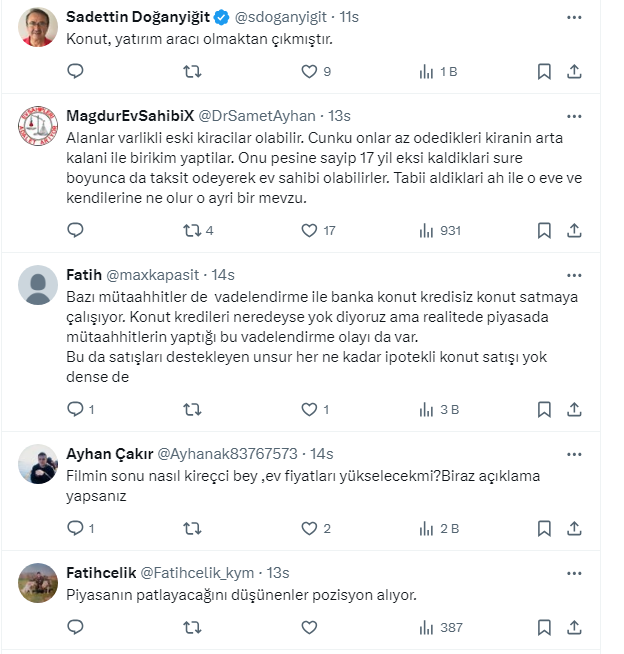The width and height of the screenshot is (624, 654).
Task: Open more options on Sadettin Doğanyiğit's tweet
Action: [574, 18]
